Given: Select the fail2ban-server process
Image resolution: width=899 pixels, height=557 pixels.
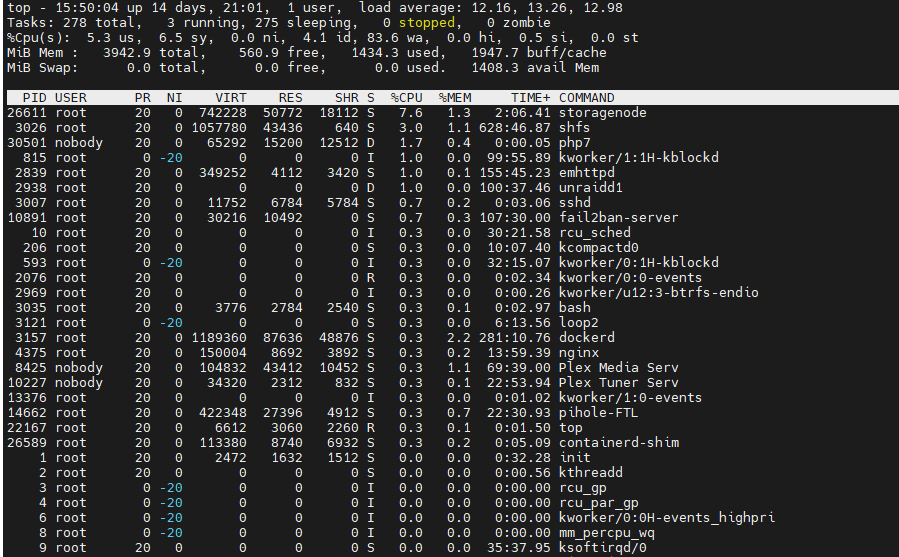Looking at the screenshot, I should [619, 217].
